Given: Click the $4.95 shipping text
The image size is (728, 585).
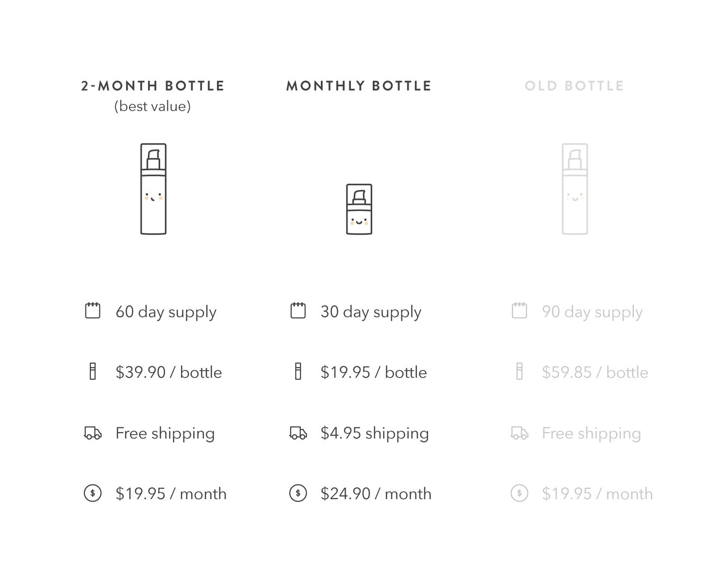Looking at the screenshot, I should click(x=375, y=433).
